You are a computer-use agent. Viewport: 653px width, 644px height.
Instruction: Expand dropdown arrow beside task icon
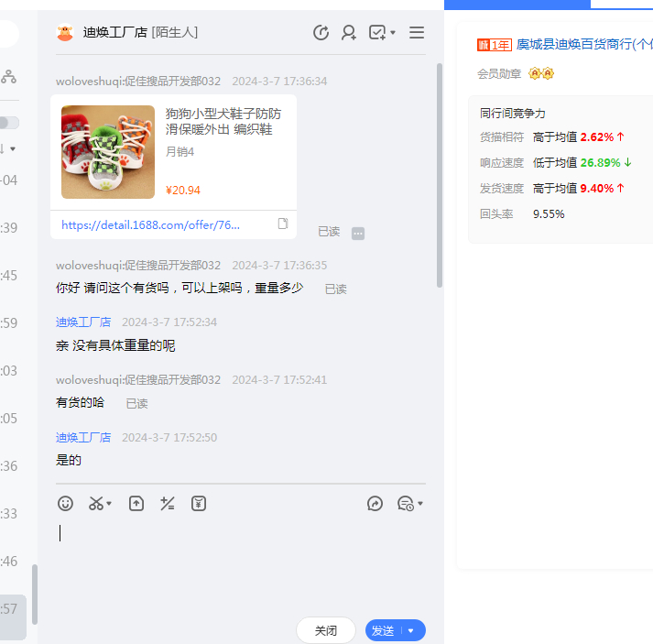click(393, 32)
